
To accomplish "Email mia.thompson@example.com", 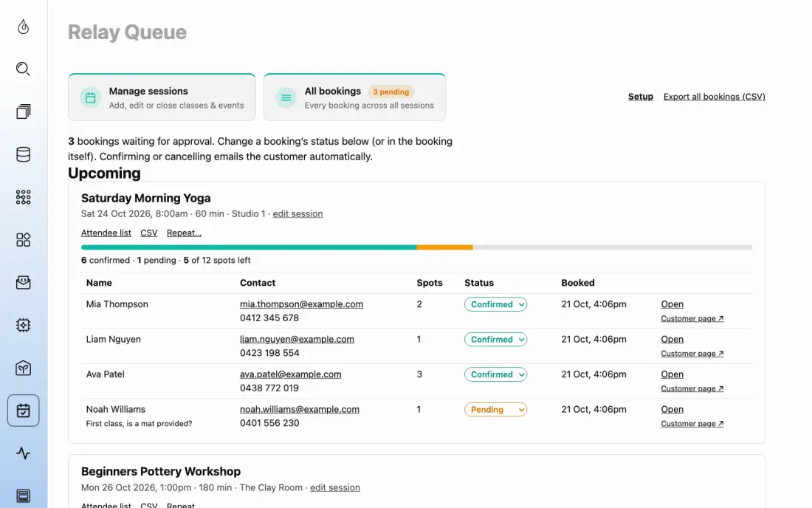I will click(301, 304).
